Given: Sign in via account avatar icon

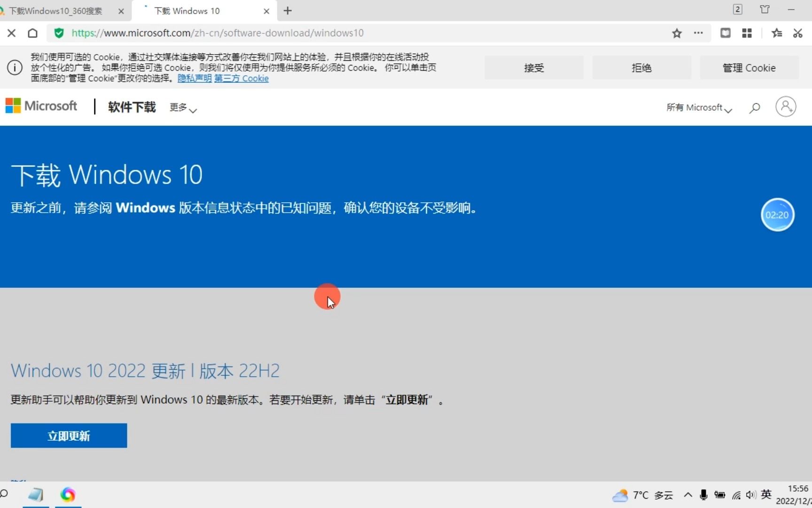Looking at the screenshot, I should pyautogui.click(x=786, y=107).
